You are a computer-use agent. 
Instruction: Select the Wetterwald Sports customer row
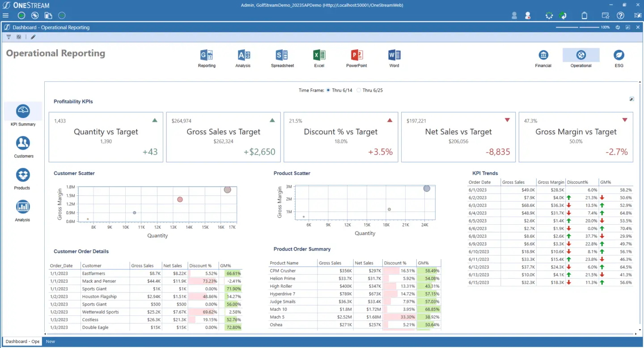146,312
